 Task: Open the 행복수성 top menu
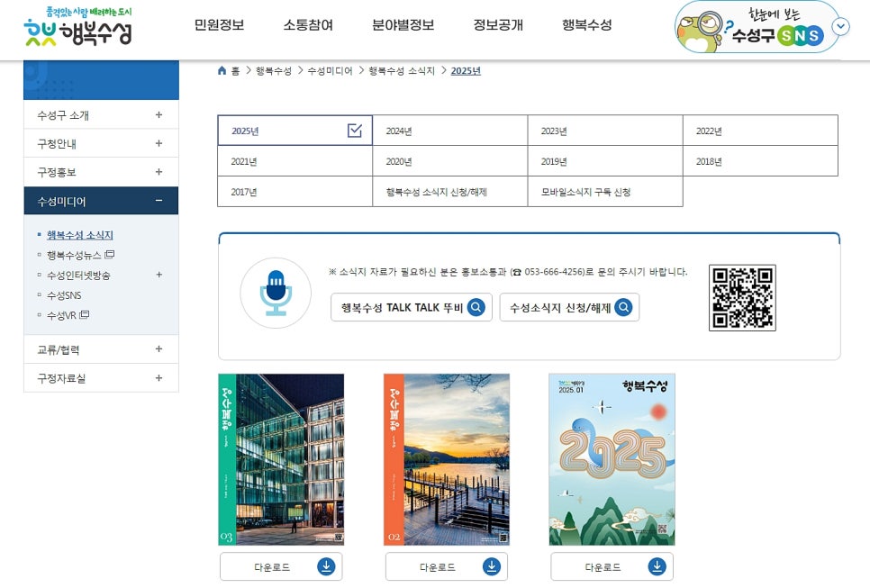pyautogui.click(x=586, y=25)
